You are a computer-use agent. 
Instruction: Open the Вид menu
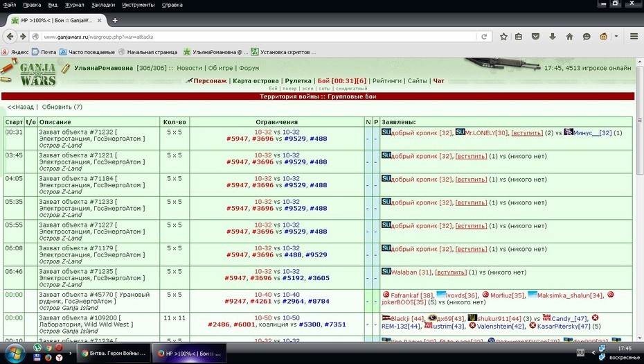[x=53, y=5]
